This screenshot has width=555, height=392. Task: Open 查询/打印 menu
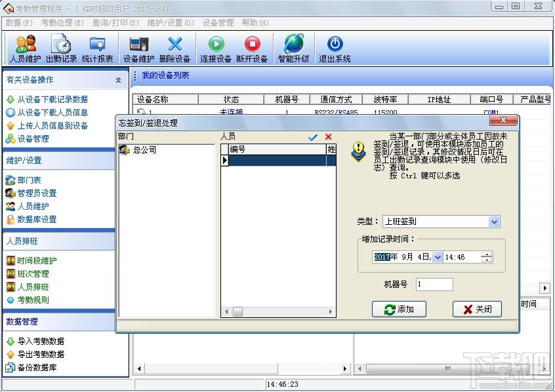(115, 23)
